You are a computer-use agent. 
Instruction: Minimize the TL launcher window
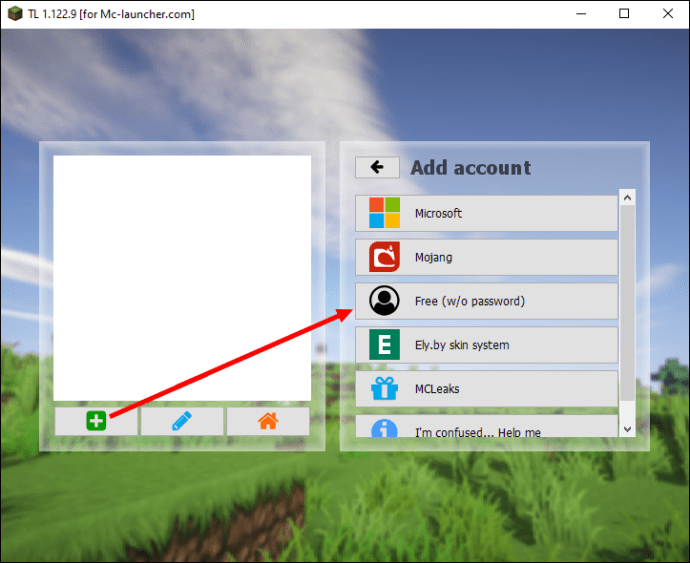581,14
